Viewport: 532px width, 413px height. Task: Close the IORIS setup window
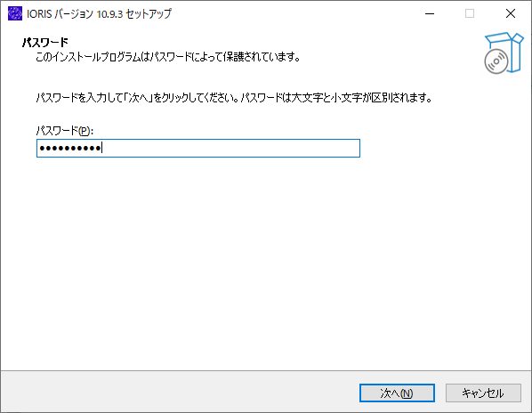[x=511, y=13]
